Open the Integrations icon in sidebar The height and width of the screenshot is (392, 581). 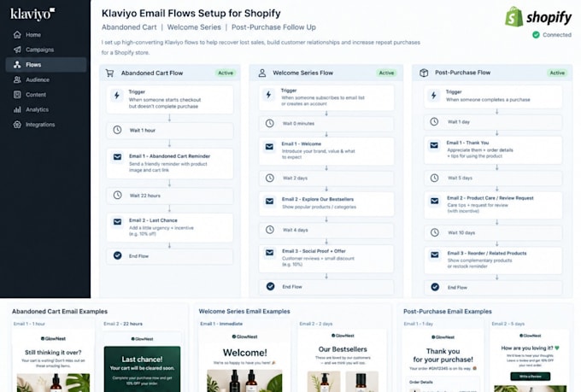pyautogui.click(x=17, y=125)
